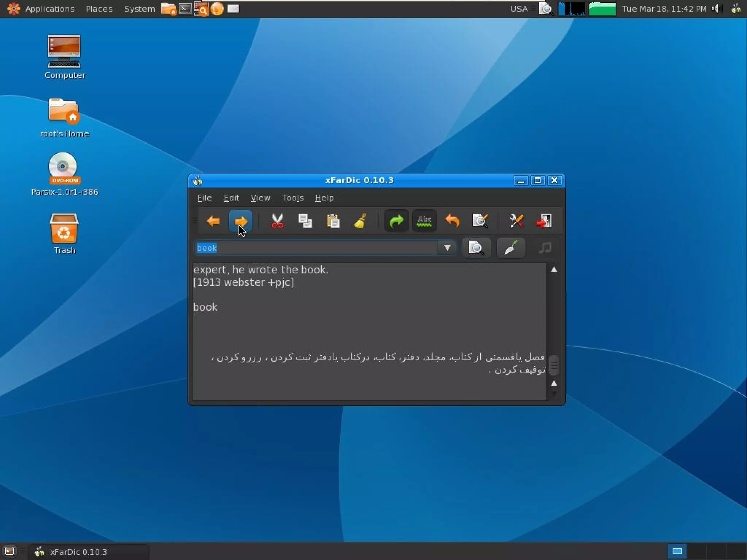
Task: Click the orange back arrow in toolbar
Action: click(x=213, y=221)
